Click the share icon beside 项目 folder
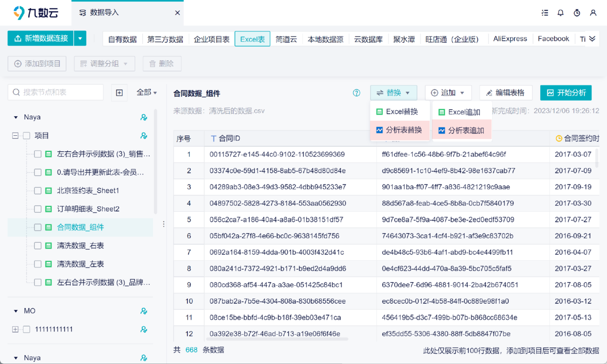Viewport: 607px width, 364px height. click(x=144, y=135)
